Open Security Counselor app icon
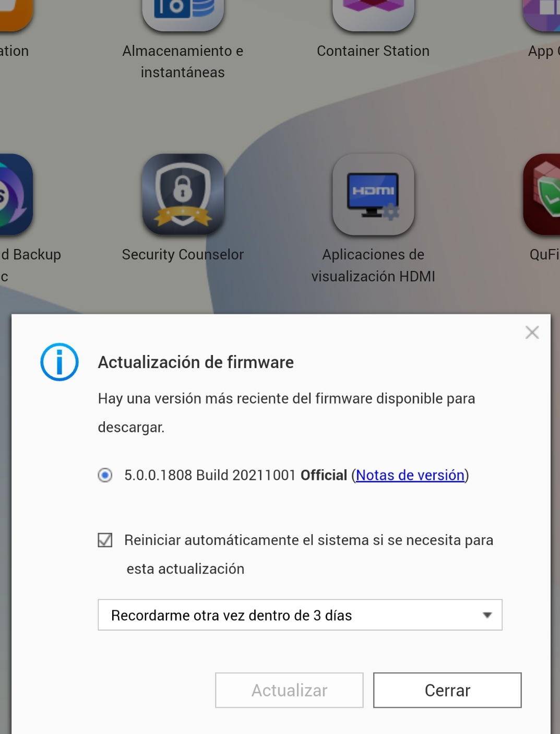The height and width of the screenshot is (734, 560). (183, 194)
